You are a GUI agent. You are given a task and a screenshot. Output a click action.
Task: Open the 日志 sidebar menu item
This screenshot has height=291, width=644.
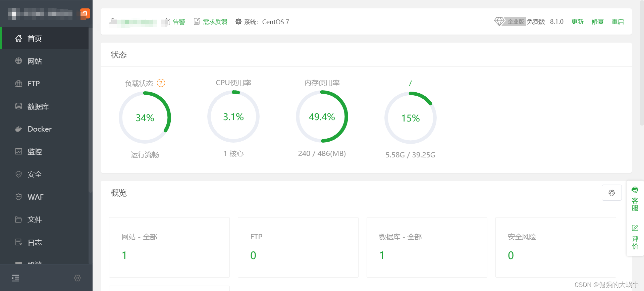pyautogui.click(x=44, y=242)
